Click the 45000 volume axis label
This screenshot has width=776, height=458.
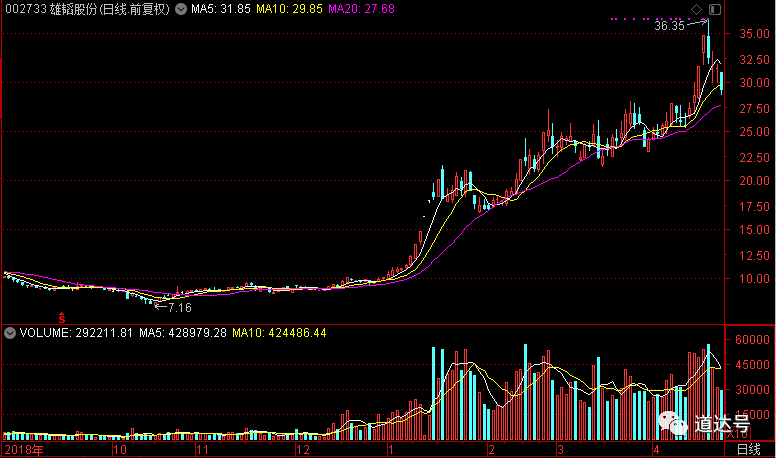(x=752, y=364)
